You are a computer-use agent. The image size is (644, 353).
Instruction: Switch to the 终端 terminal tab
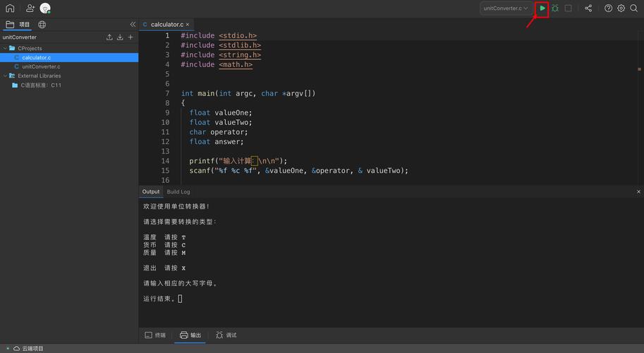point(155,335)
